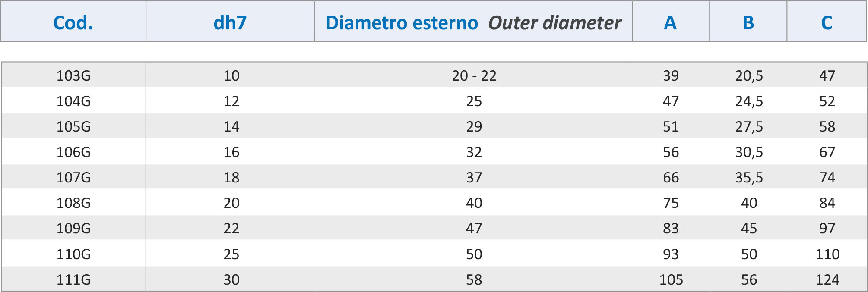This screenshot has width=868, height=292.
Task: Select A value 105 for 111G
Action: coord(671,279)
